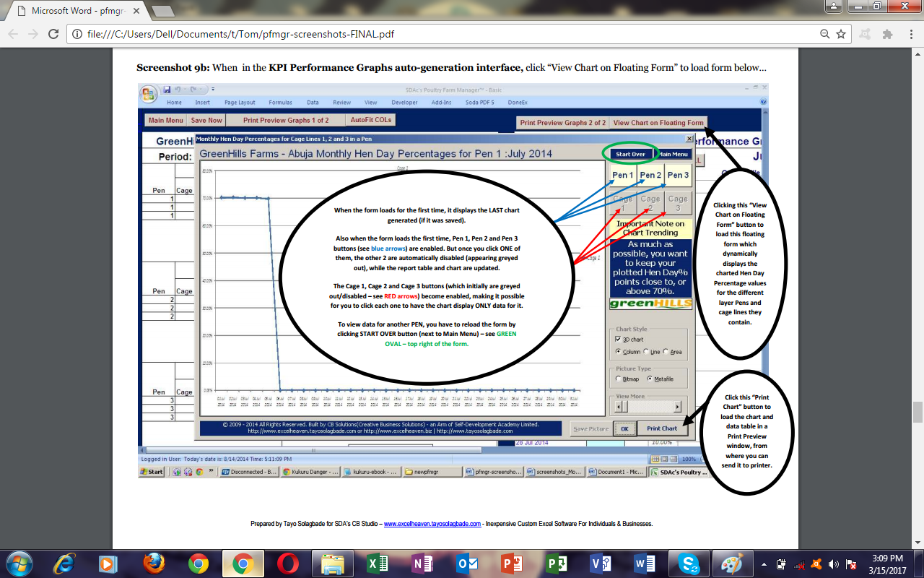Launch OneNote from the taskbar
The height and width of the screenshot is (578, 924).
point(421,563)
